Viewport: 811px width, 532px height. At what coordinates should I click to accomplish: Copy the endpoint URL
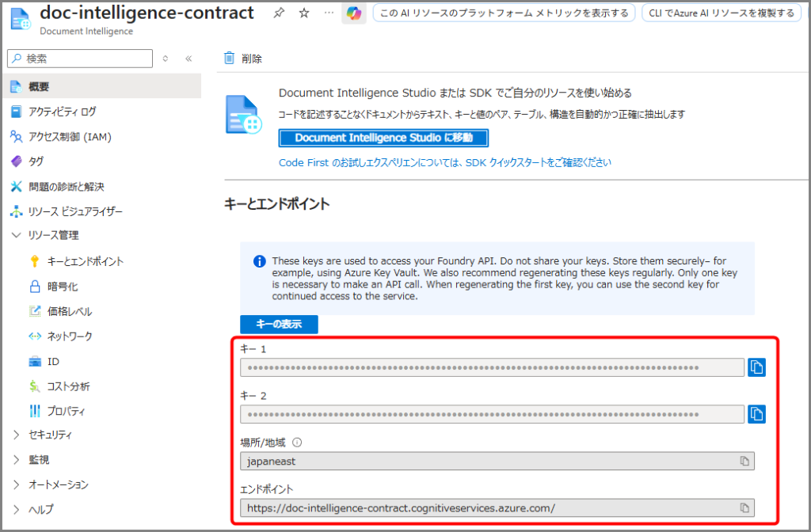(744, 507)
